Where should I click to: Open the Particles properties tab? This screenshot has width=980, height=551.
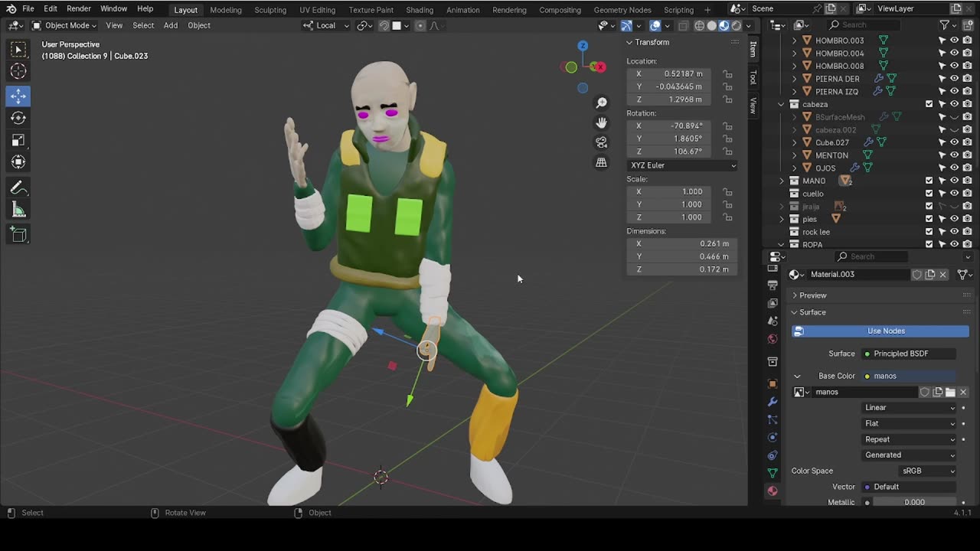pyautogui.click(x=773, y=419)
